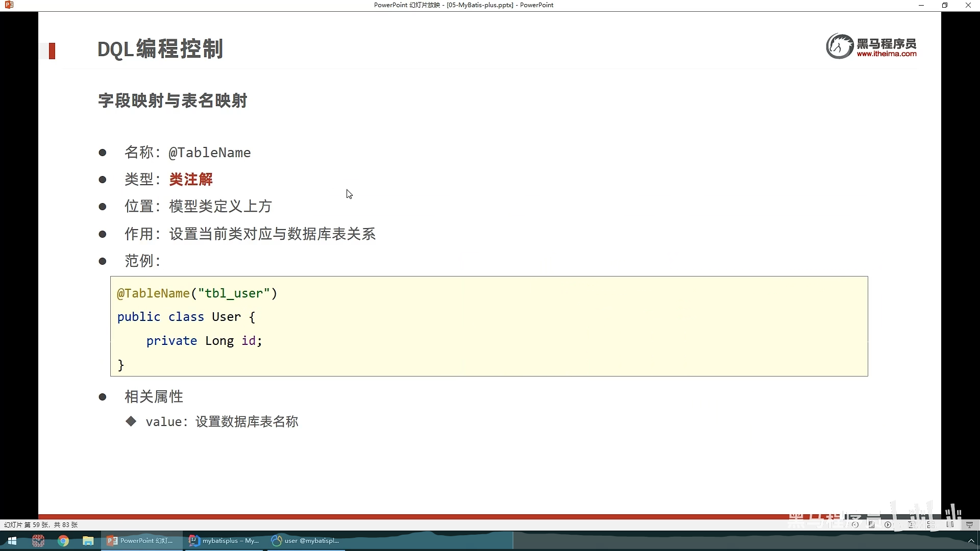Click the www.itheima.com logo link
This screenshot has width=980, height=551.
[886, 54]
